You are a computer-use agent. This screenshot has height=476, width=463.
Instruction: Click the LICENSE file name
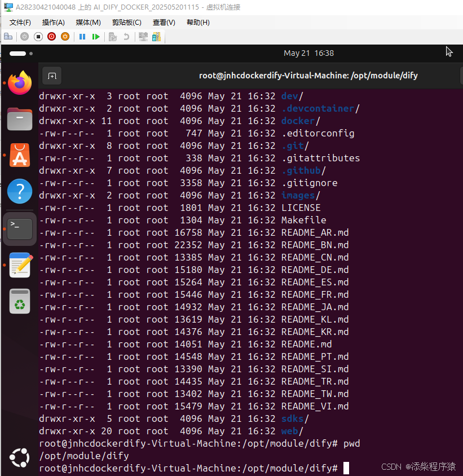tap(301, 208)
